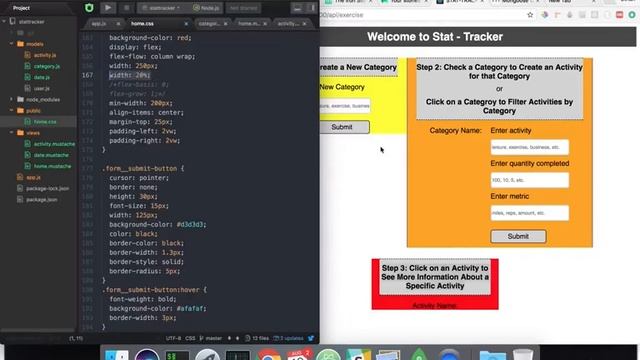Click the colorful extension icon beside the star
Image resolution: width=640 pixels, height=360 pixels.
(x=544, y=15)
